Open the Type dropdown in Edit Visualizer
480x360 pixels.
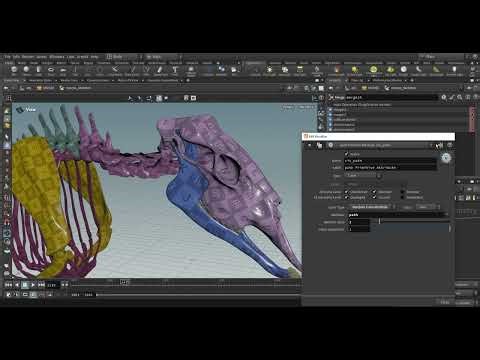coord(363,175)
